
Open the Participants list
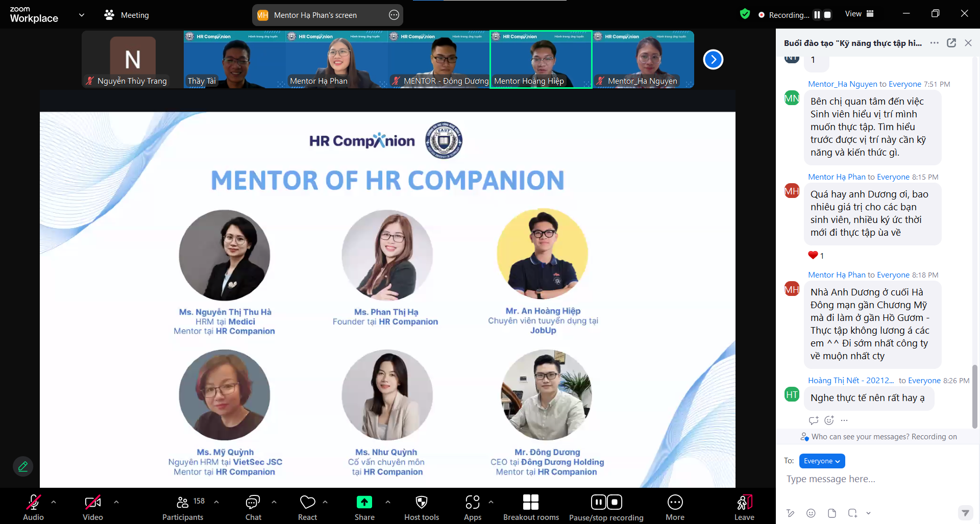(183, 507)
